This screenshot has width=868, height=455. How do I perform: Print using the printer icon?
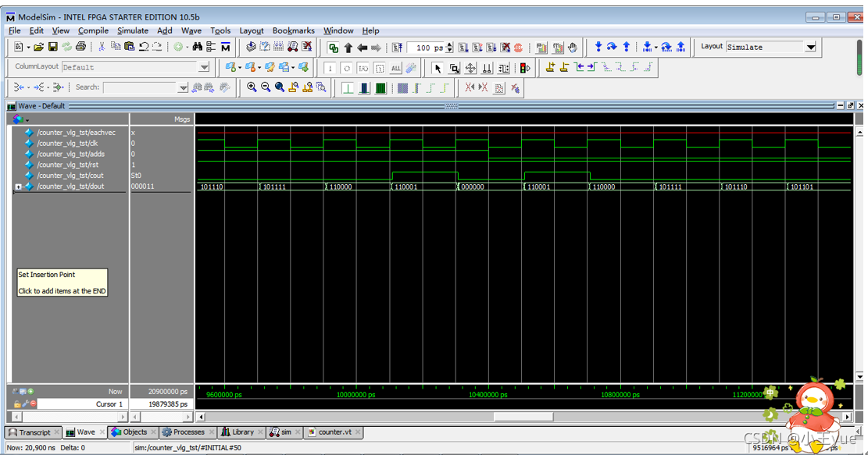[x=80, y=47]
